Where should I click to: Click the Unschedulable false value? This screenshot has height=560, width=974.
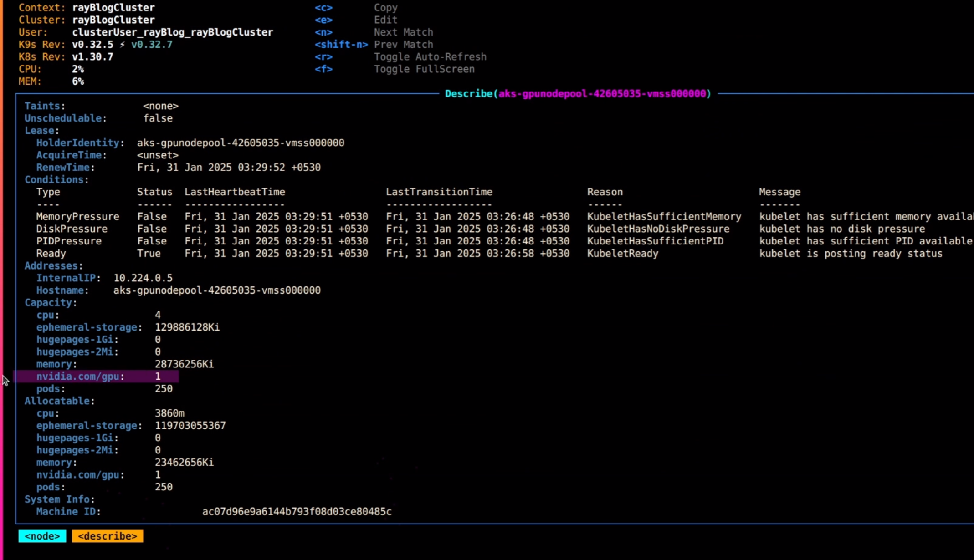[158, 118]
